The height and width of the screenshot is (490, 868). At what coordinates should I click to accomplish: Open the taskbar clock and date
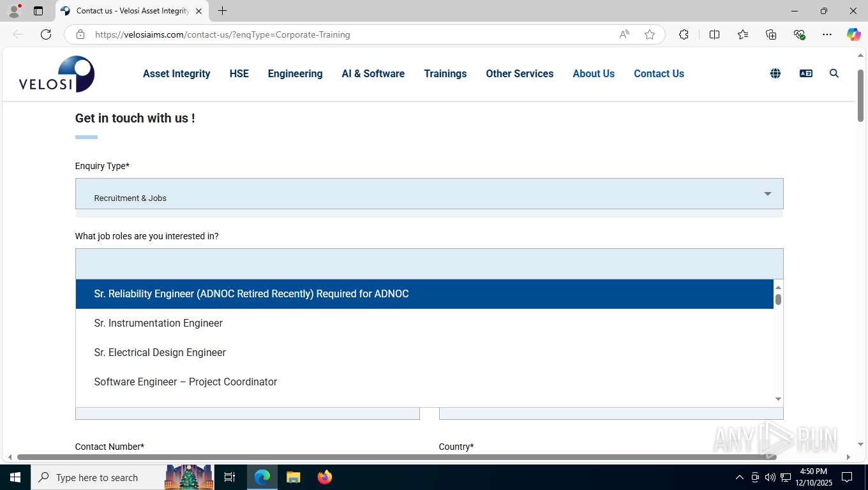[x=813, y=477]
